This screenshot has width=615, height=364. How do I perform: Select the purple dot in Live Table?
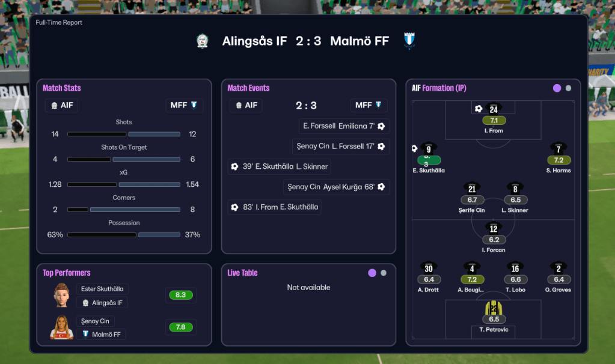coord(372,273)
